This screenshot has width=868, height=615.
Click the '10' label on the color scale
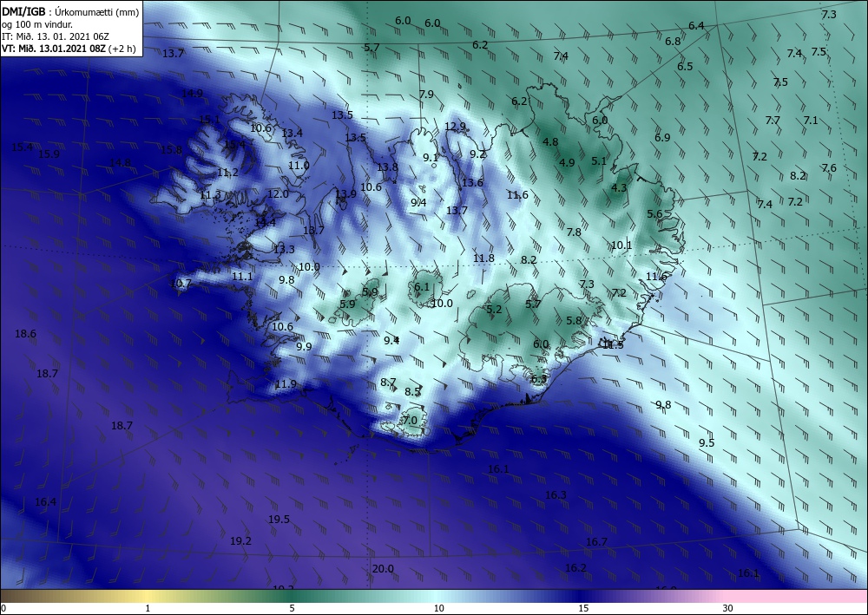(438, 608)
